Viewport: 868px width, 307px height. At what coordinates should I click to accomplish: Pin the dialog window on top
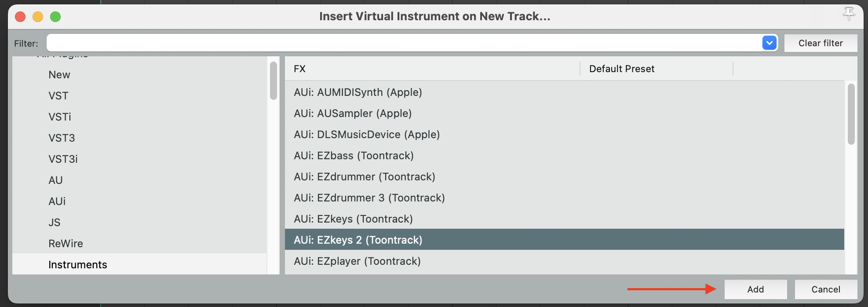pos(849,14)
